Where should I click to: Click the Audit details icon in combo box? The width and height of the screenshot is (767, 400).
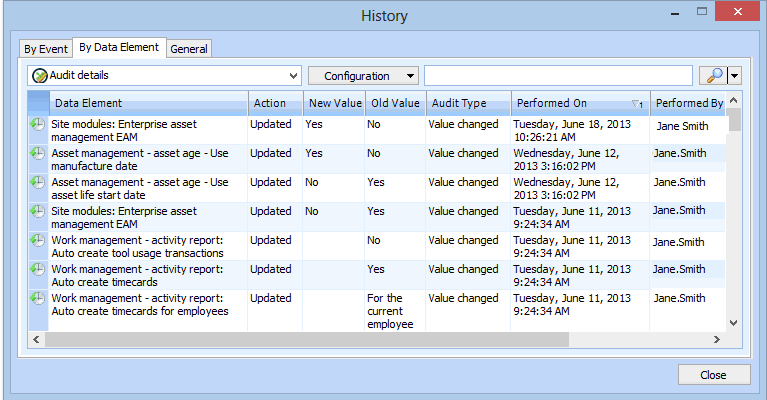40,76
